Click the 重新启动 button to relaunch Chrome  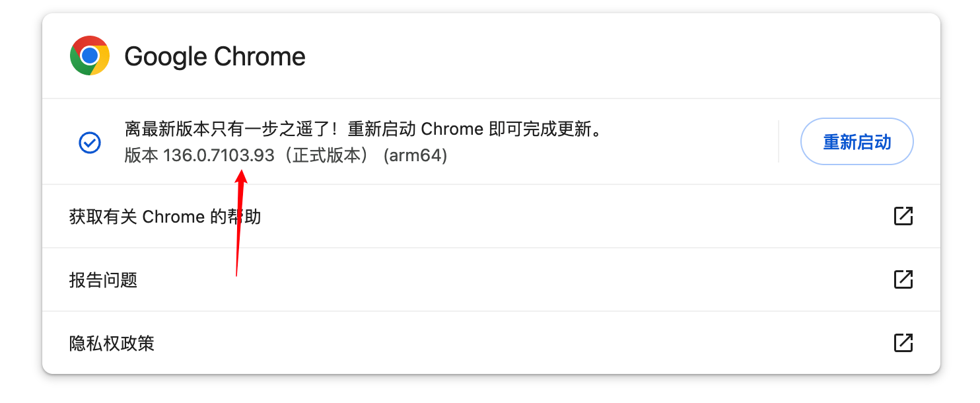click(857, 141)
